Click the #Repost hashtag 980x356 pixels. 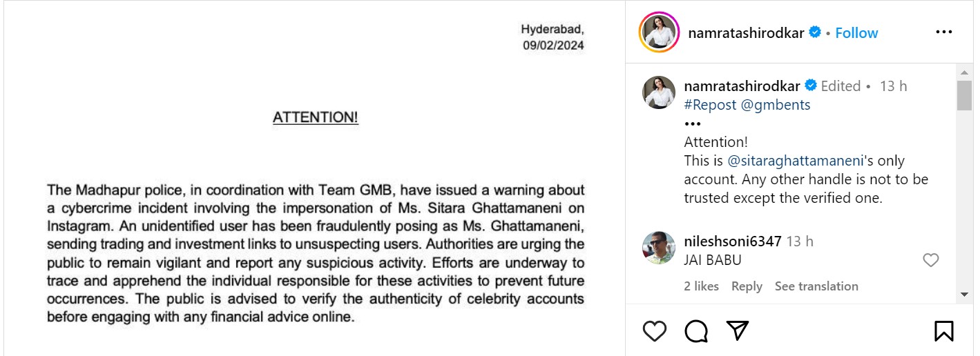click(710, 105)
